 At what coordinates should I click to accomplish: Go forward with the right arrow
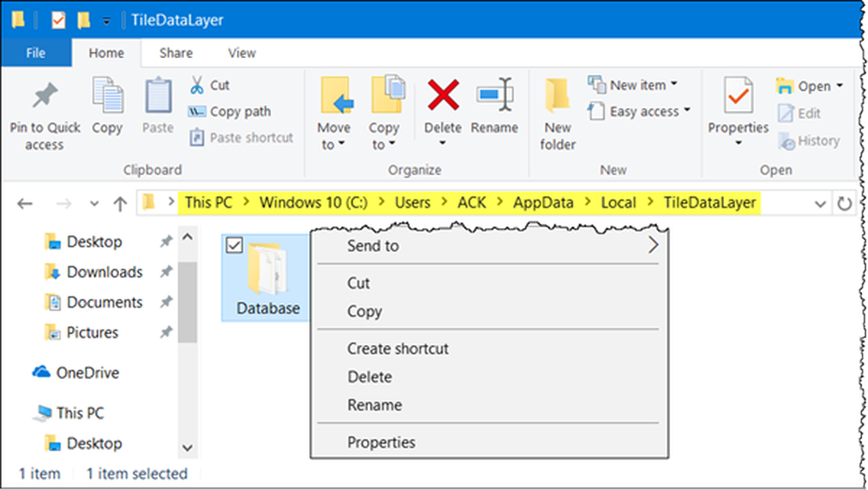(x=64, y=204)
